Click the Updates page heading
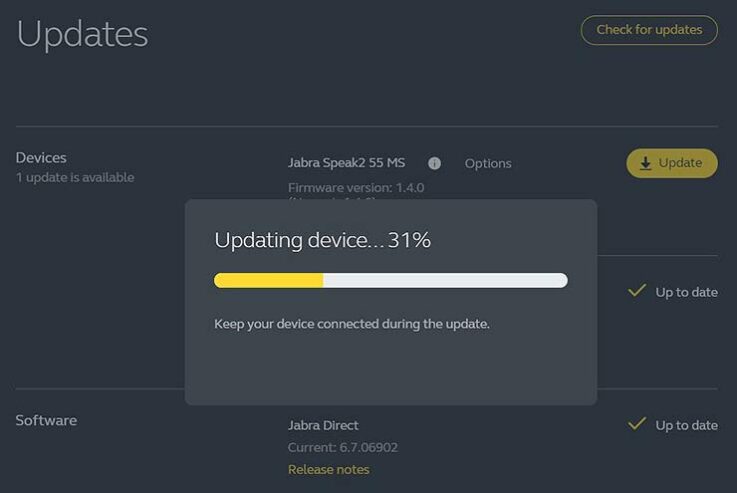Image resolution: width=737 pixels, height=493 pixels. [82, 34]
